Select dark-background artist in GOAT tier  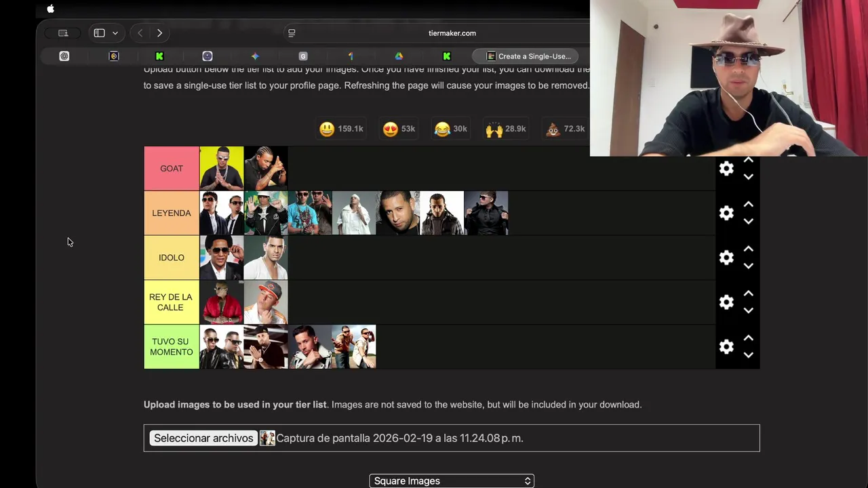click(x=266, y=169)
